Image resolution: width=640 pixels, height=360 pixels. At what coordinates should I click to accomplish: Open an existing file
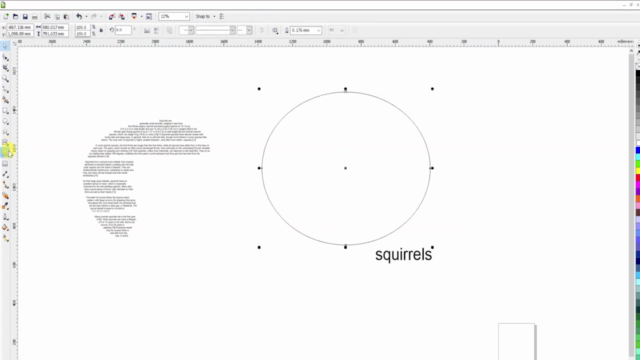point(16,16)
